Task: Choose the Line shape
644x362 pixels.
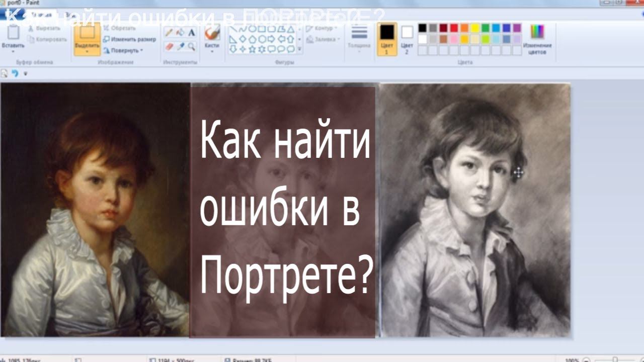Action: point(233,29)
